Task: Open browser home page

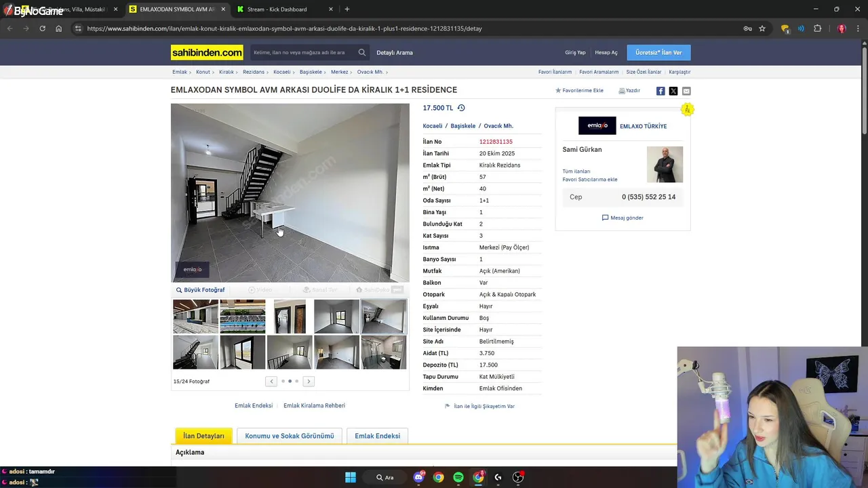Action: click(58, 28)
